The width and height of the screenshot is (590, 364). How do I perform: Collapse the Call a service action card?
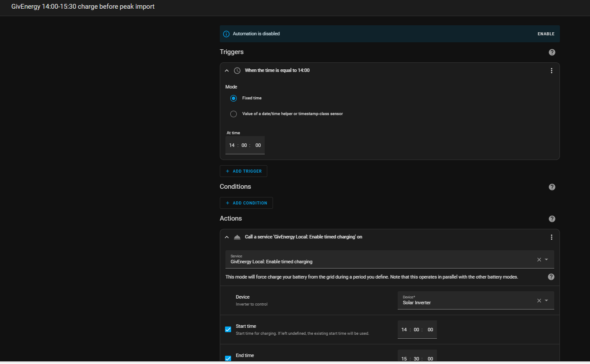click(226, 237)
